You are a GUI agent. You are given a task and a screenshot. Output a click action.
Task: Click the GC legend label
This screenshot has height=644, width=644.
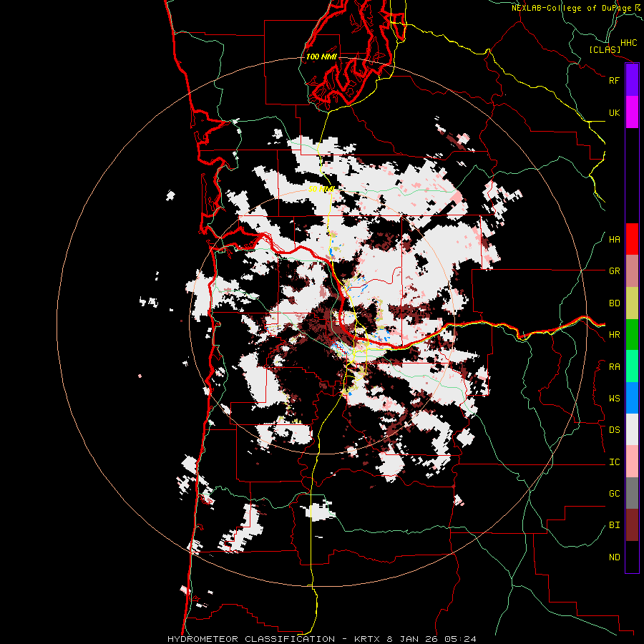[614, 494]
